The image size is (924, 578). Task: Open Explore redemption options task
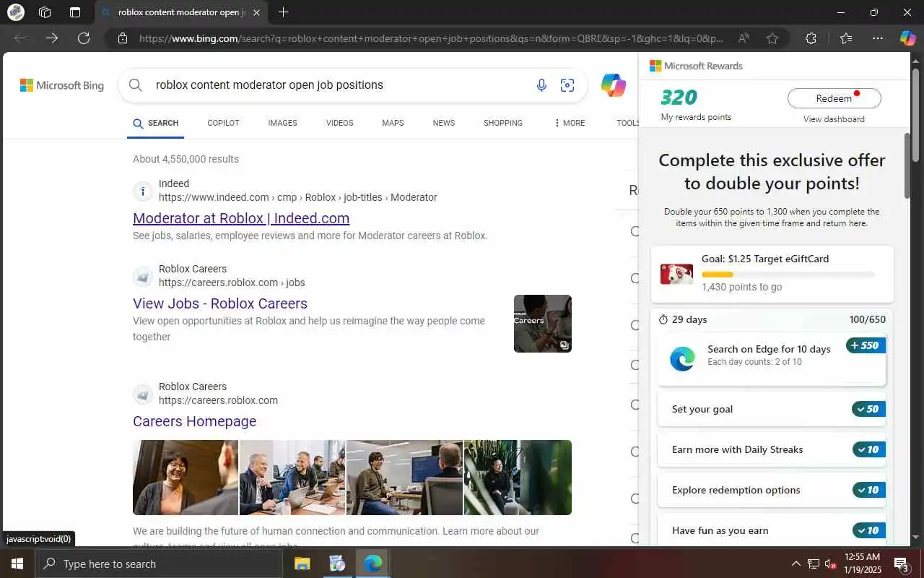click(x=772, y=490)
